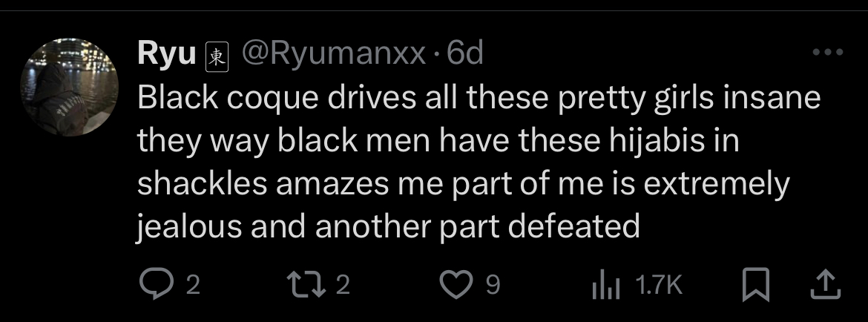Screen dimensions: 868x322
Task: Click the display name Ryu
Action: coord(166,54)
